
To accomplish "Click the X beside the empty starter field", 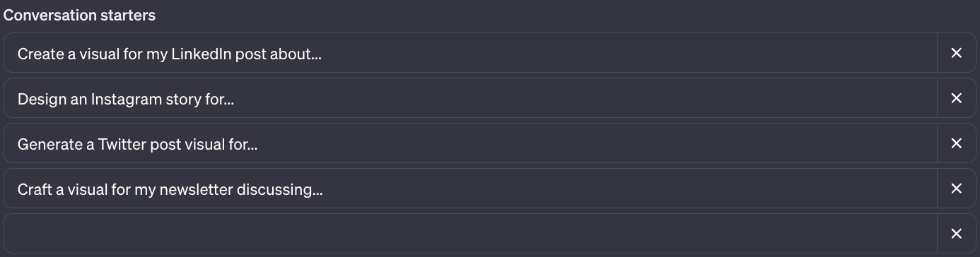I will 957,234.
